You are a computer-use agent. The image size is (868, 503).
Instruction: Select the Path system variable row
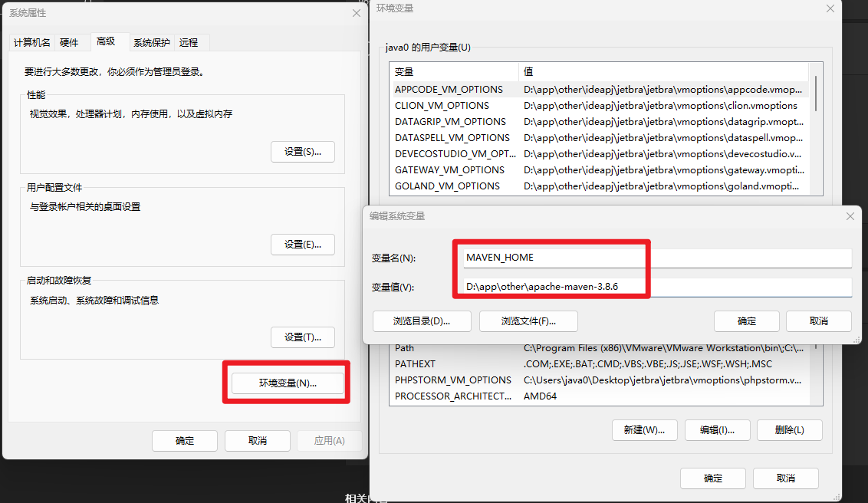point(404,348)
